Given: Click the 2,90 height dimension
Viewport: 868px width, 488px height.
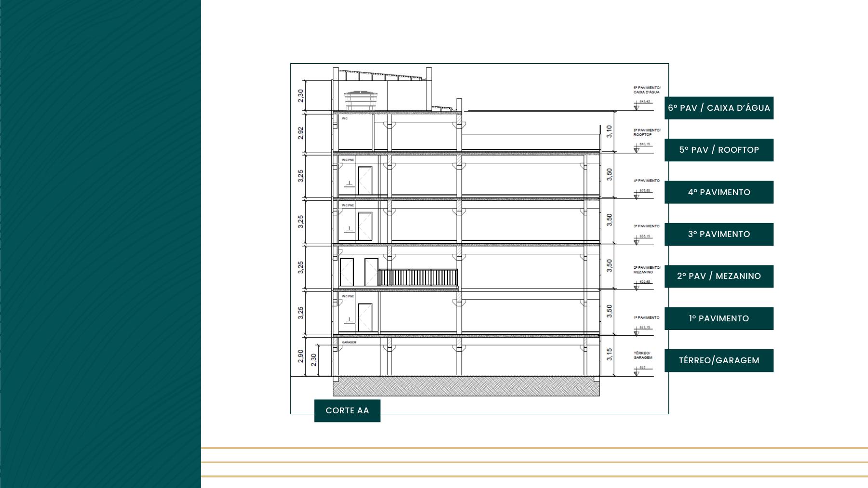Looking at the screenshot, I should (x=301, y=356).
